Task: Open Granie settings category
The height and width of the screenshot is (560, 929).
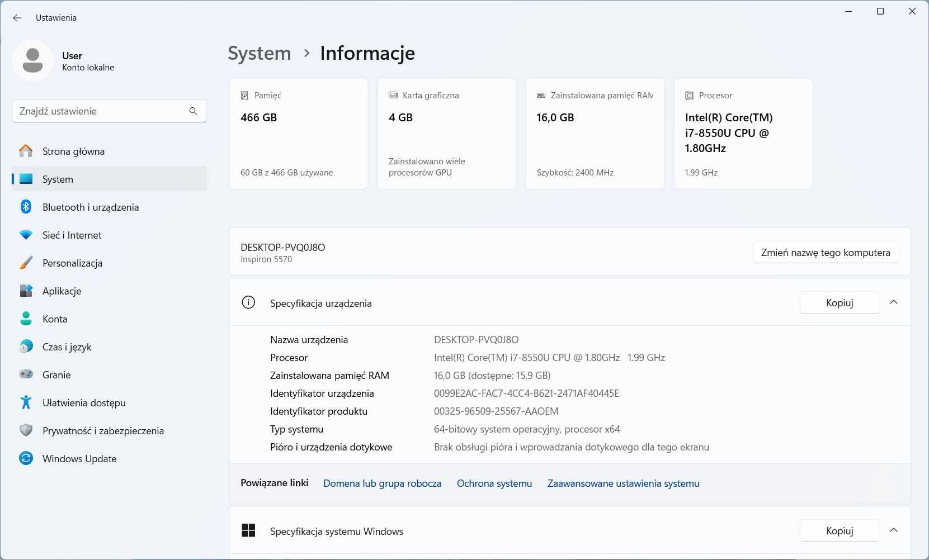Action: coord(109,374)
